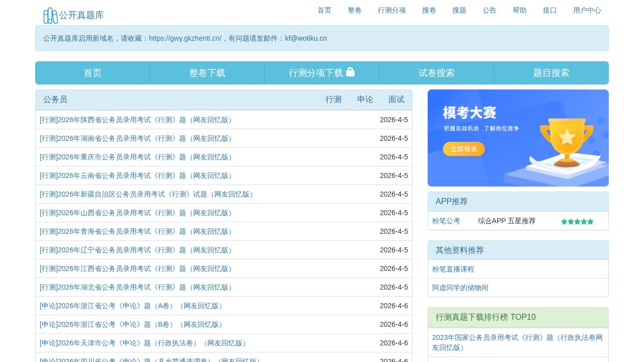
Task: Open 阿虚同学的储物间 link
Action: pyautogui.click(x=460, y=288)
